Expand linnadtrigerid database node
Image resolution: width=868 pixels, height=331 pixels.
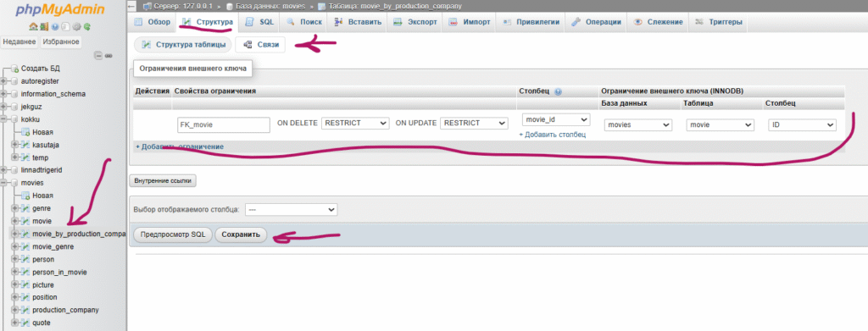tap(4, 170)
